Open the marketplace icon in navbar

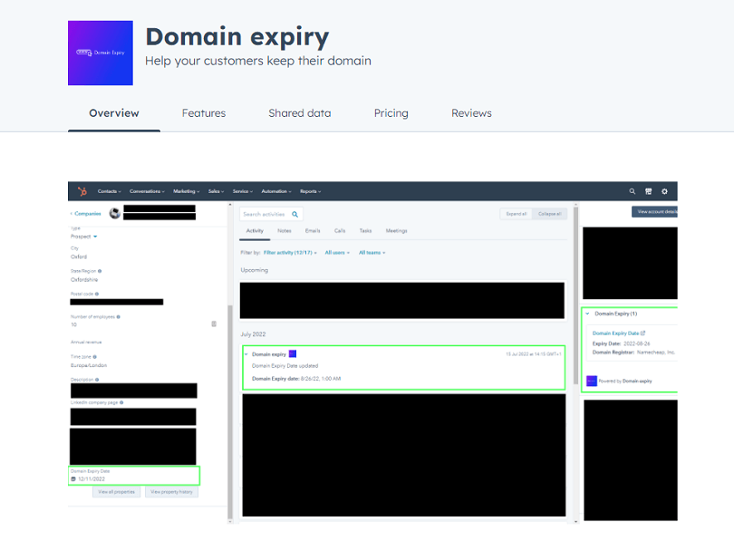[648, 191]
